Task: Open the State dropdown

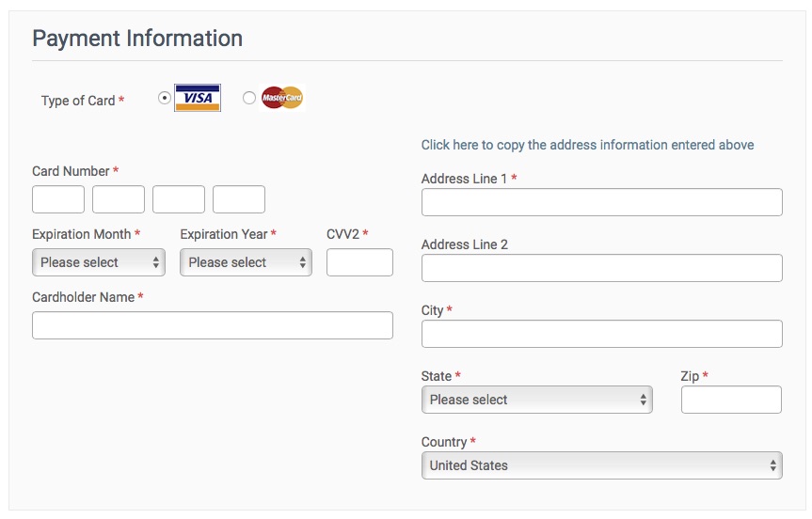Action: click(537, 400)
